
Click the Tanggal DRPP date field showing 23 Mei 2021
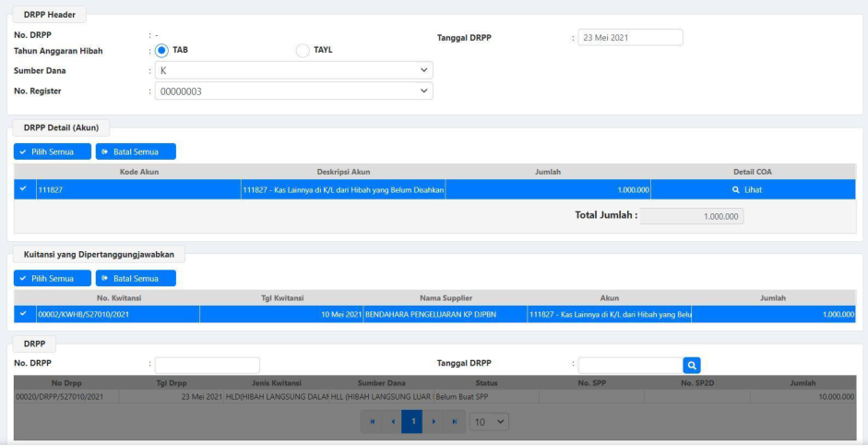[630, 38]
